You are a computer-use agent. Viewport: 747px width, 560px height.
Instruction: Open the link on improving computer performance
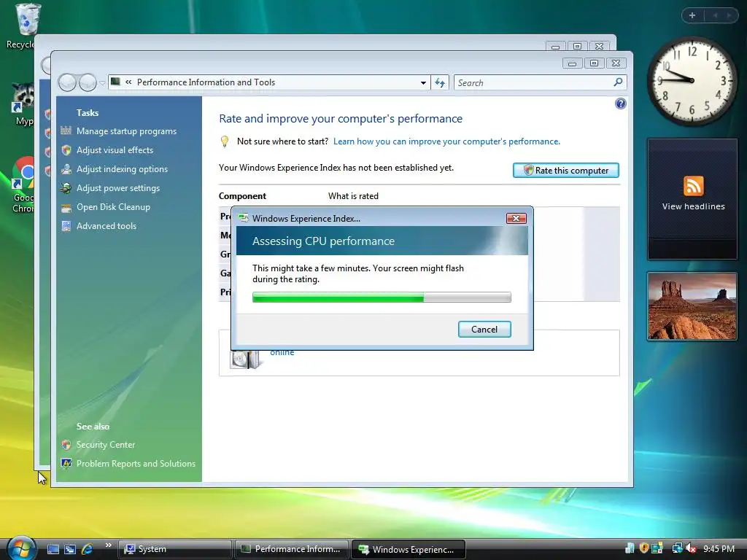click(x=446, y=141)
